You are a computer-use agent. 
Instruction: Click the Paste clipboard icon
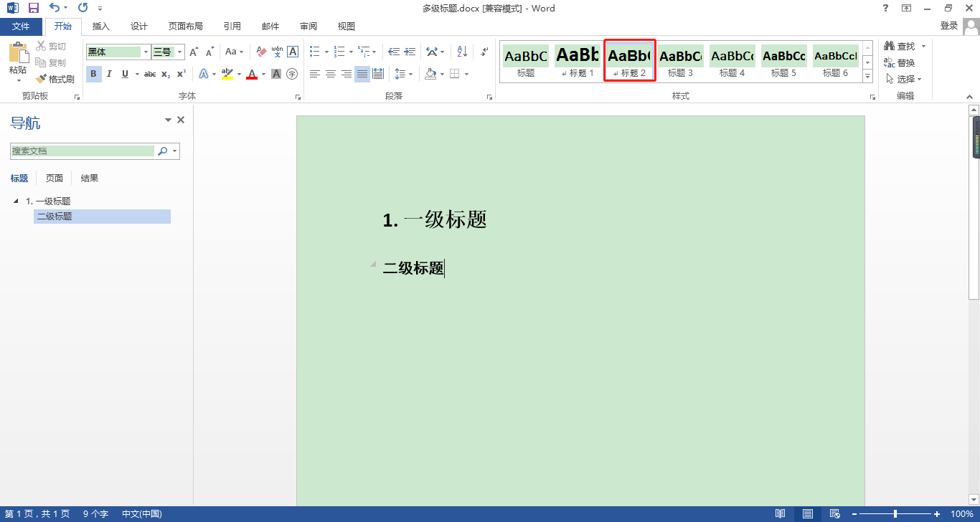[x=18, y=52]
